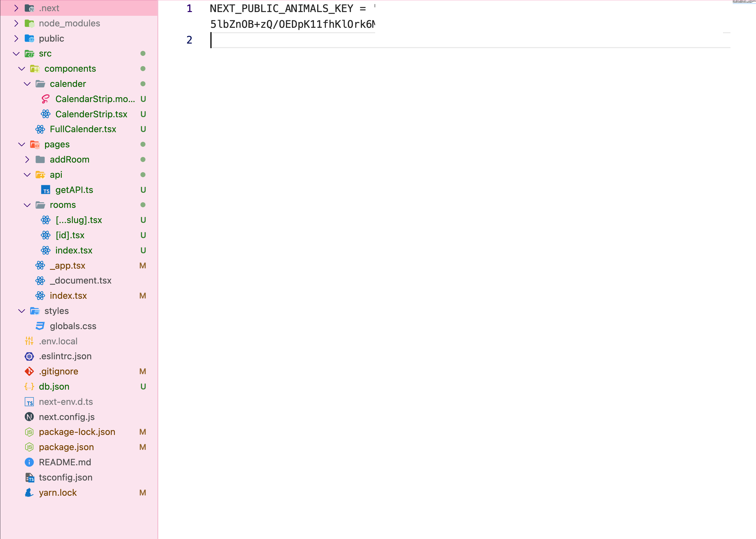
Task: Click the .gitignore git icon
Action: [x=29, y=371]
